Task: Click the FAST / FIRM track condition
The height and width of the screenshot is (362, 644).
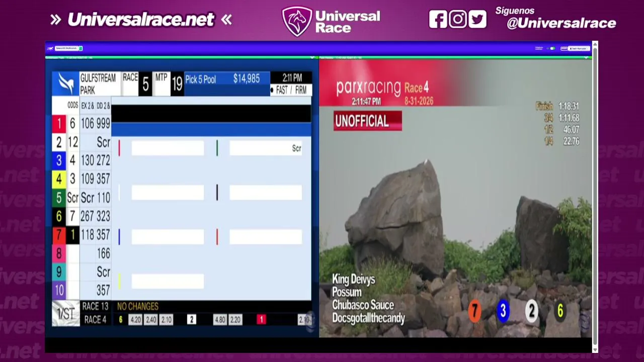Action: tap(291, 90)
